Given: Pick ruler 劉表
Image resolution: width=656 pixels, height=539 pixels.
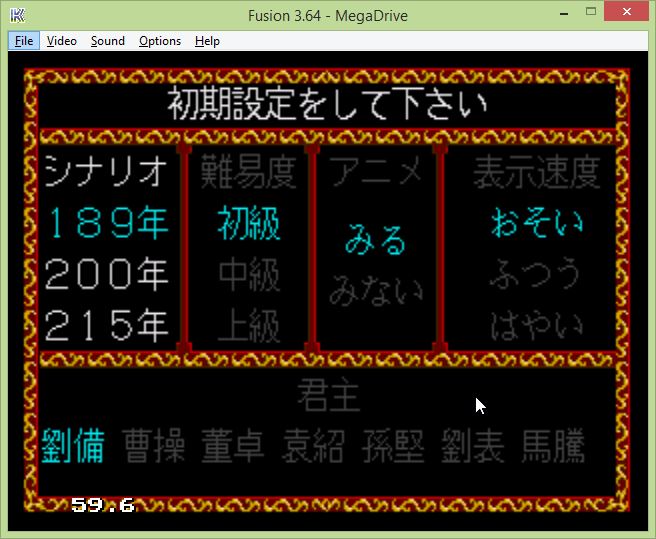Looking at the screenshot, I should pyautogui.click(x=473, y=445).
